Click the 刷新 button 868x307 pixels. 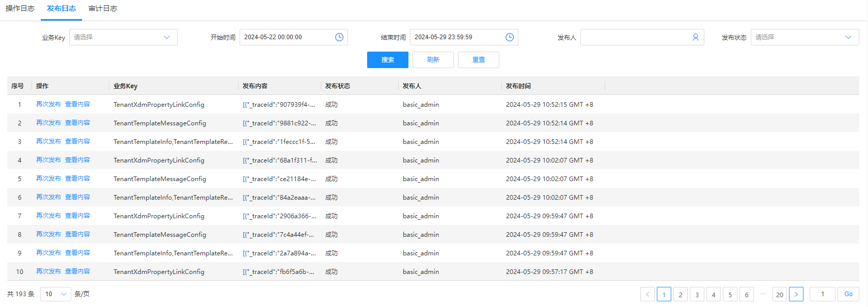[x=433, y=60]
